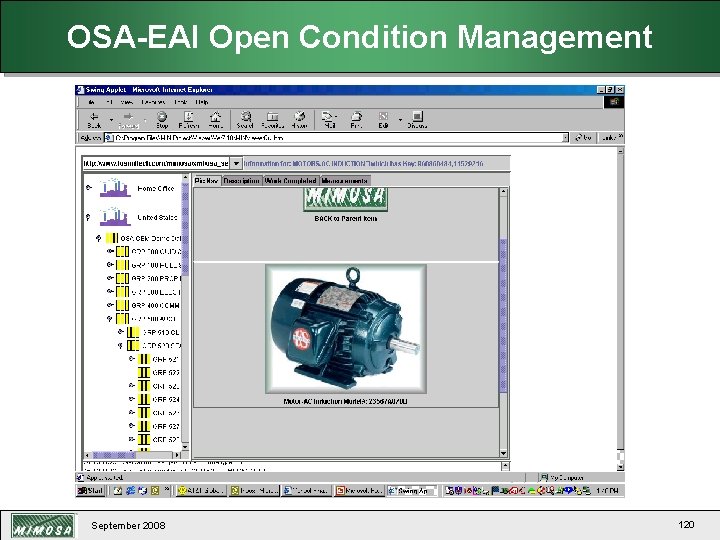The image size is (720, 540).
Task: Activate the Swing Applet taskbar button
Action: [412, 490]
